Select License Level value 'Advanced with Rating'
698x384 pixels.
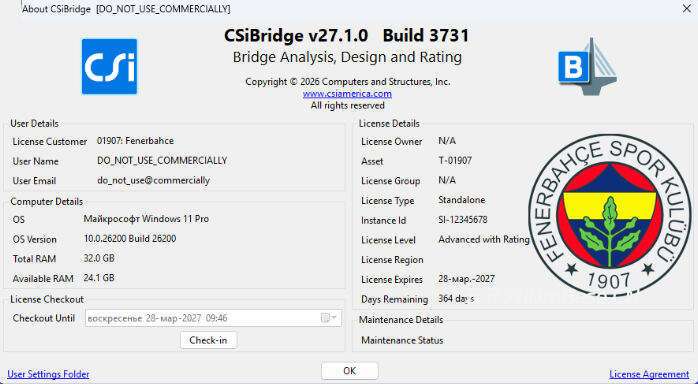[484, 239]
